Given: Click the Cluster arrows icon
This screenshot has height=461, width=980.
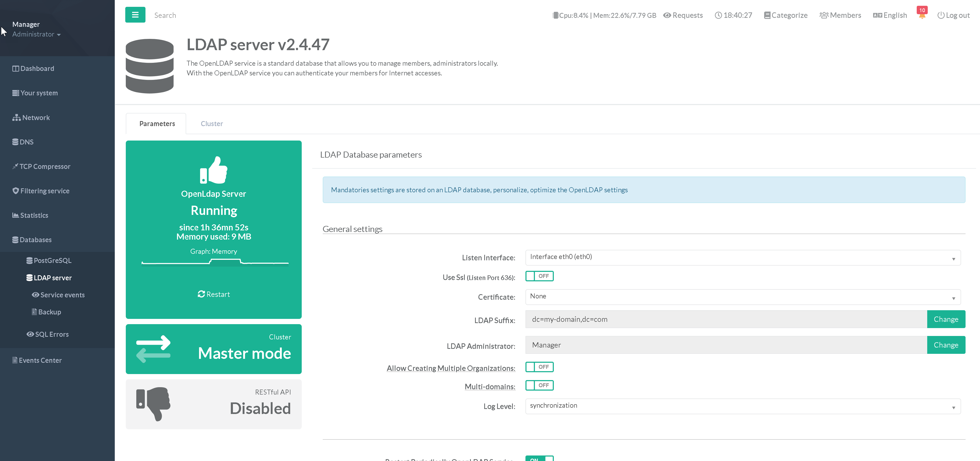Looking at the screenshot, I should pos(153,349).
